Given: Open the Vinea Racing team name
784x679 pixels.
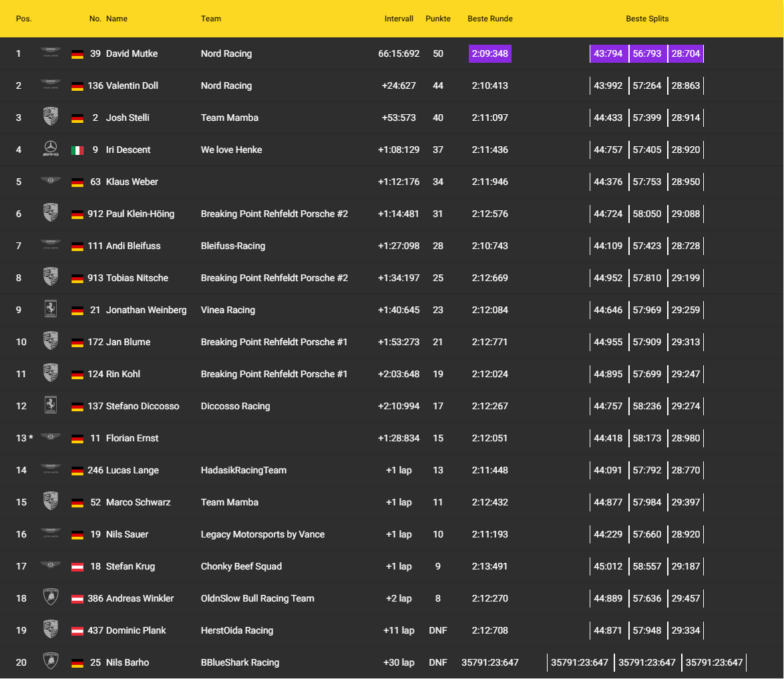Looking at the screenshot, I should click(x=228, y=310).
